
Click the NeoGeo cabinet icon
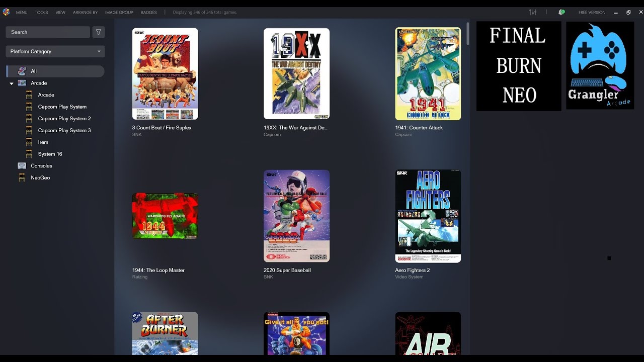(x=22, y=177)
